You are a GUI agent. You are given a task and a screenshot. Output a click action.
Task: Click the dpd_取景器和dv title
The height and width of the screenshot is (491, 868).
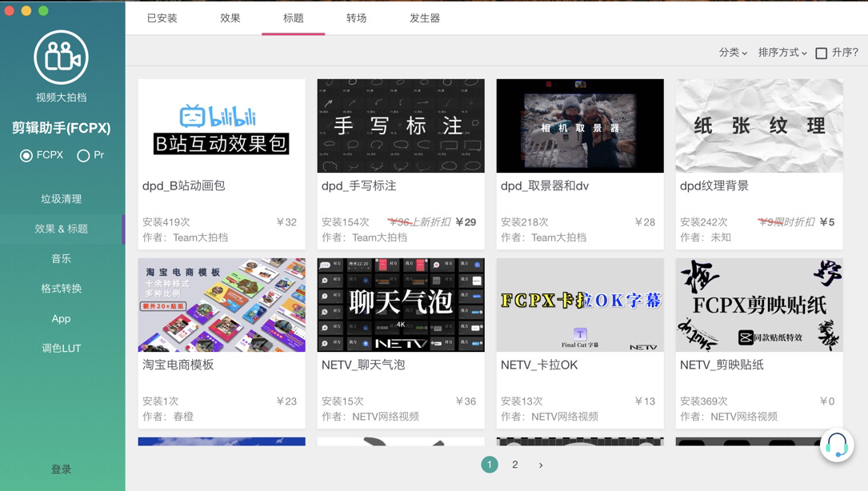click(545, 186)
